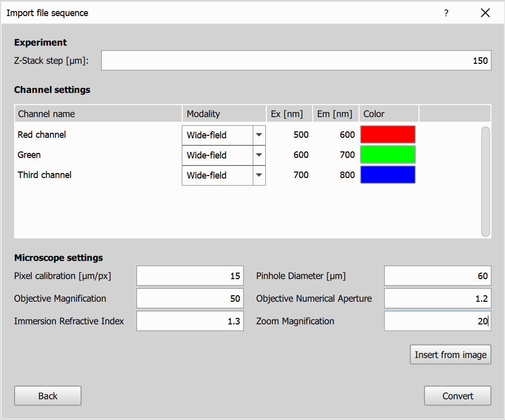
Task: Click the Immersion Refractive Index field
Action: click(190, 321)
